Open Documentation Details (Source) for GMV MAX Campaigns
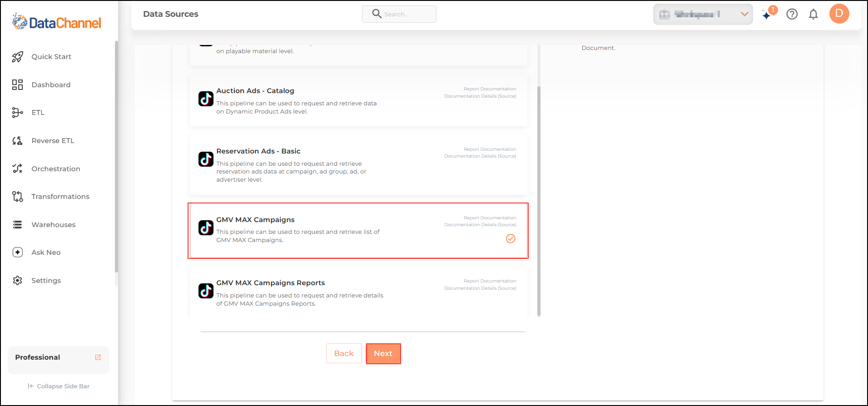The width and height of the screenshot is (868, 406). [x=480, y=225]
